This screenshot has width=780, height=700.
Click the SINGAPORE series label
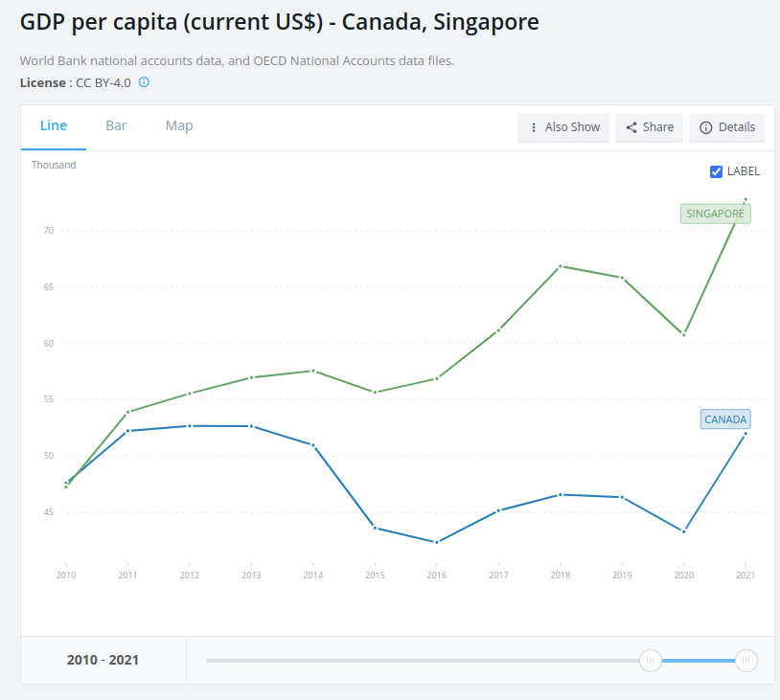click(x=716, y=214)
